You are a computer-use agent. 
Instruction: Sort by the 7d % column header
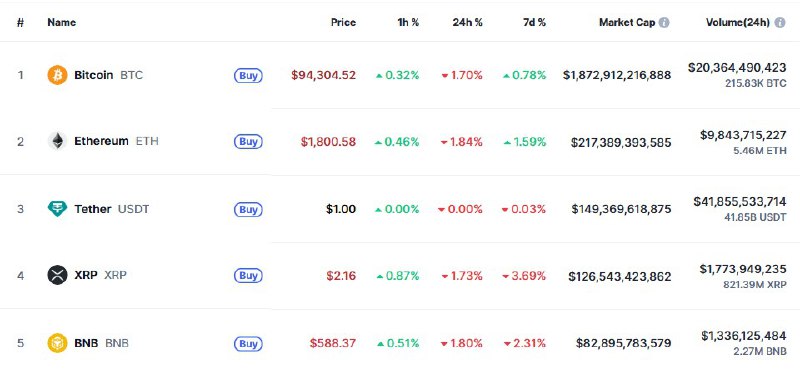[x=534, y=22]
